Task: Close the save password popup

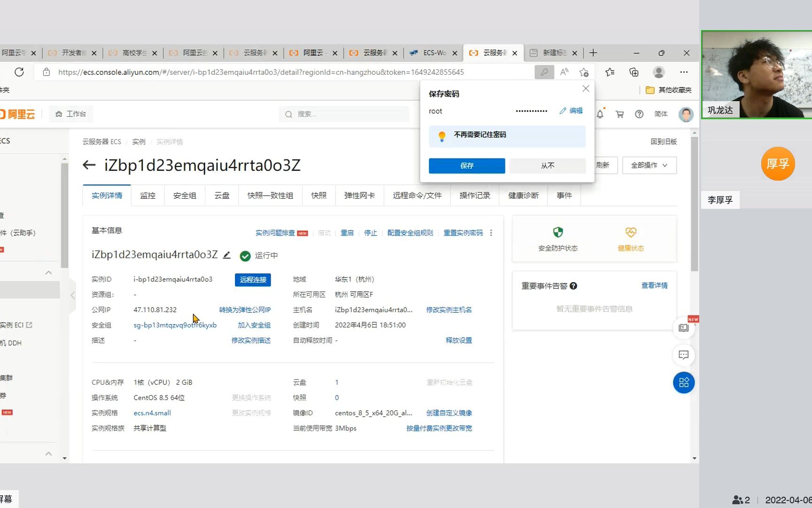Action: 586,88
